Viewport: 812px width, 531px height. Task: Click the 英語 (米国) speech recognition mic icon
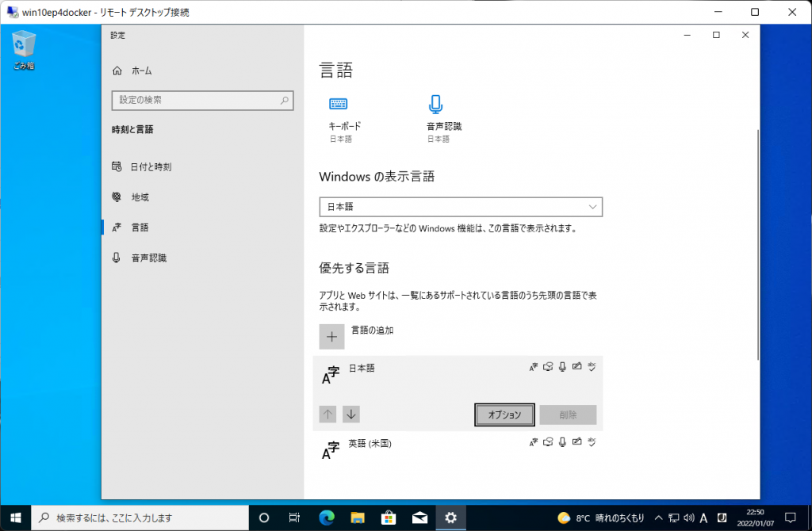(x=562, y=442)
